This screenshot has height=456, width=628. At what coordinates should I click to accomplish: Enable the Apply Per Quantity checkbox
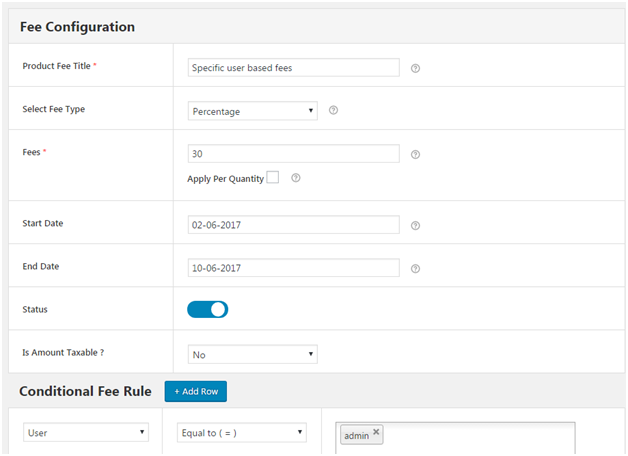(272, 178)
